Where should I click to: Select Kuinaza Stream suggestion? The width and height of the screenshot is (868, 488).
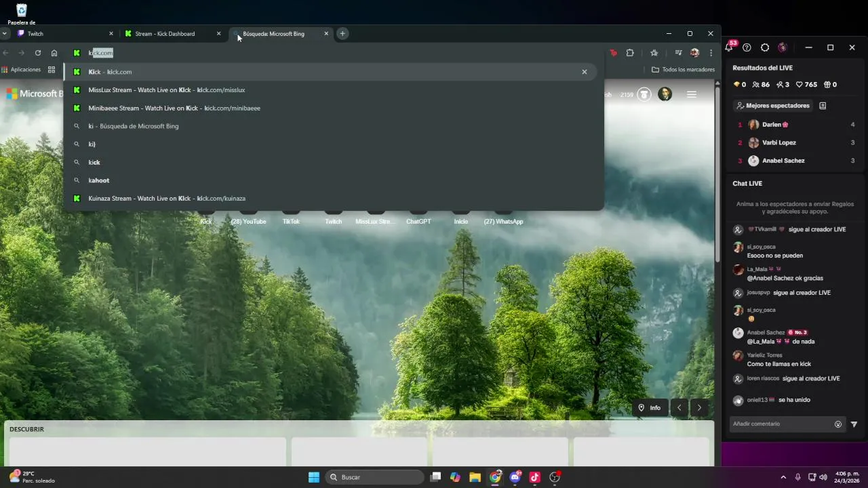(330, 199)
